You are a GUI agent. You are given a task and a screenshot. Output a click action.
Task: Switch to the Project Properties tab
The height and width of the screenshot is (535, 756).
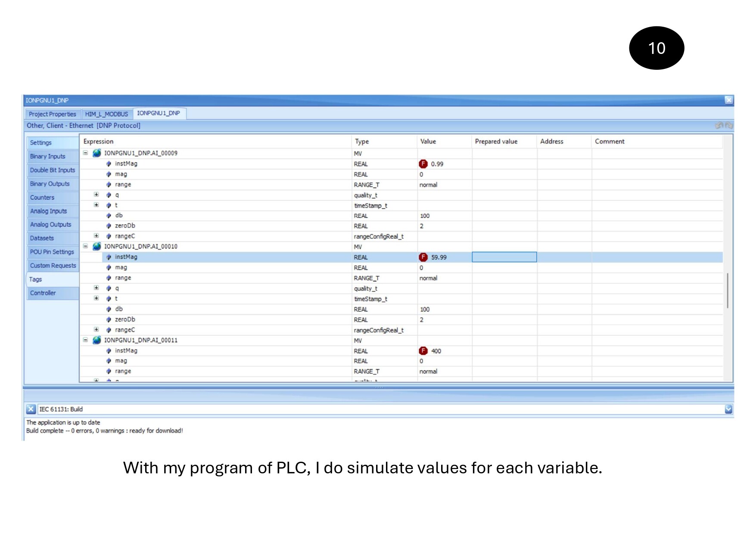click(52, 114)
